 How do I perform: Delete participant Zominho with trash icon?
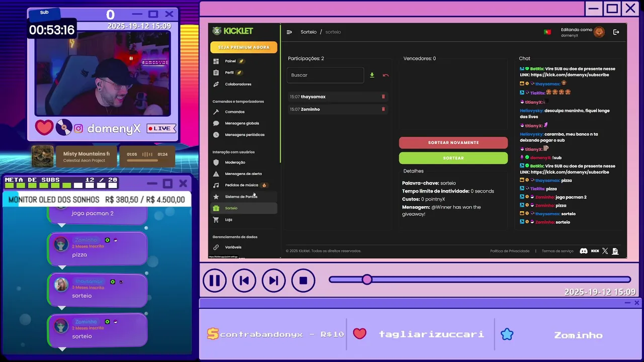pos(383,109)
